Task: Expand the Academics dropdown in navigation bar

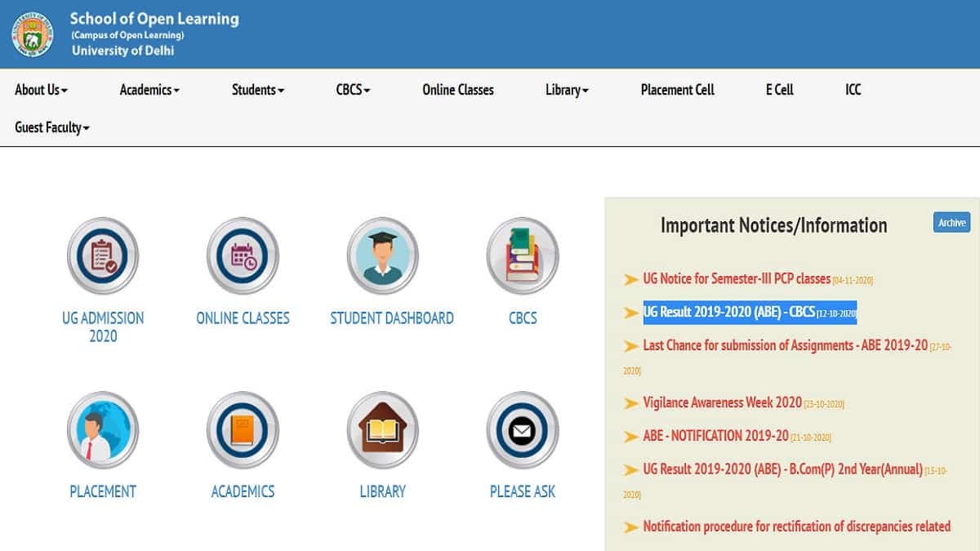Action: click(x=149, y=90)
